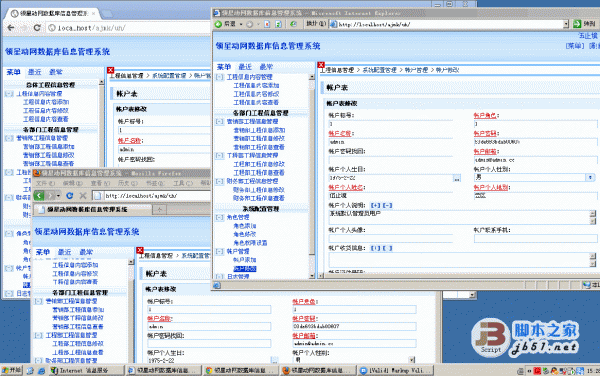Open 工程信息内容添加 link in IE sidebar
This screenshot has height=376, width=600.
[256, 85]
